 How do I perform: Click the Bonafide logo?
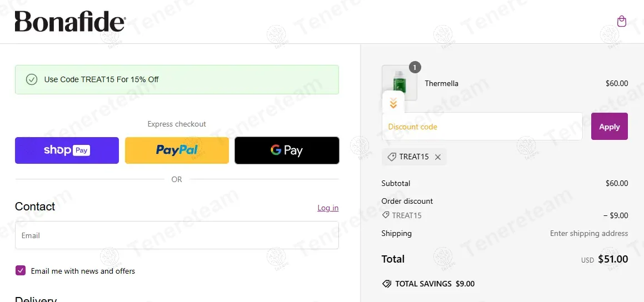[70, 22]
